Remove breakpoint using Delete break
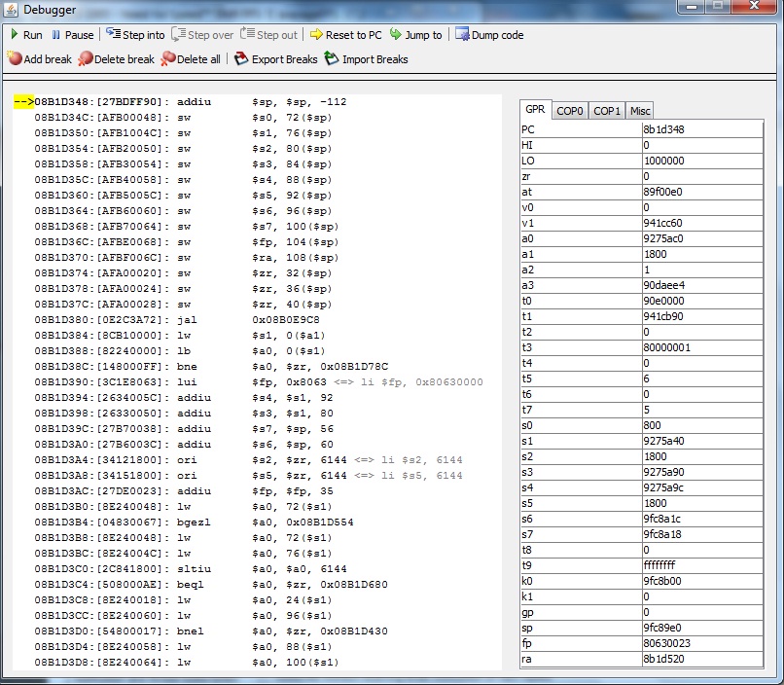 [86, 59]
